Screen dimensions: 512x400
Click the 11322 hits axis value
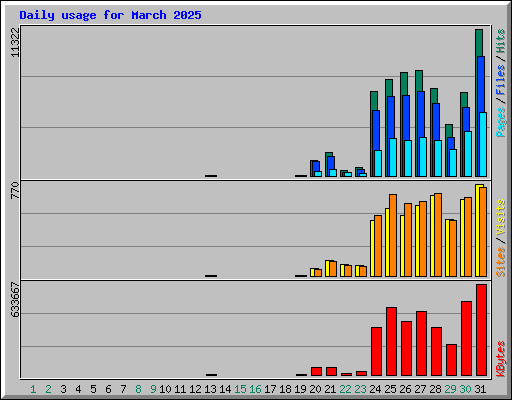[x=15, y=42]
